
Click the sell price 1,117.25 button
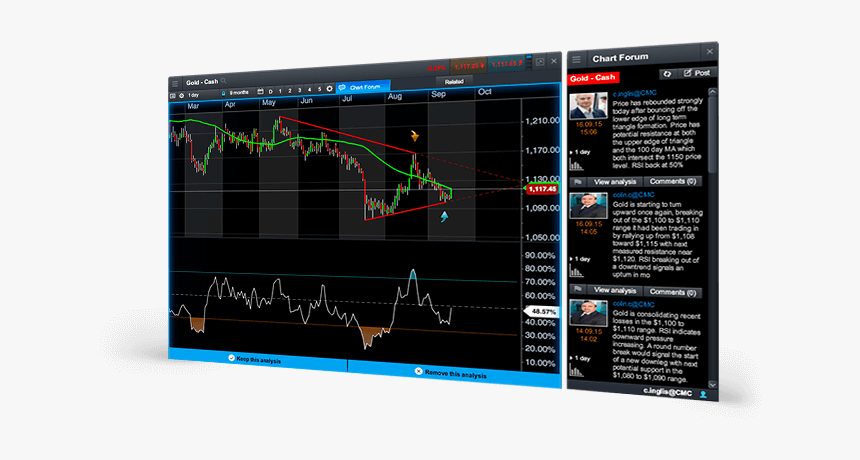[468, 66]
